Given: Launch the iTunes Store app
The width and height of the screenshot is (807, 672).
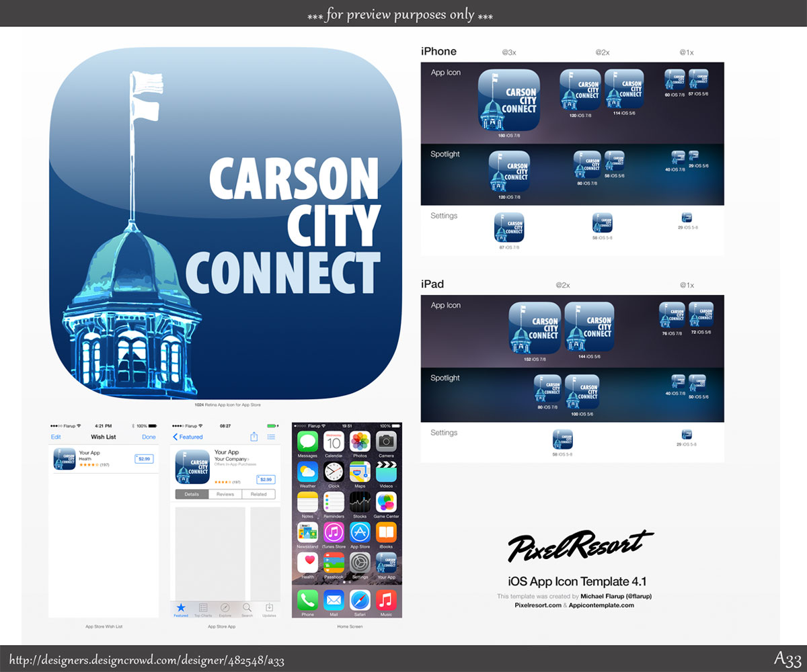Looking at the screenshot, I should point(334,532).
